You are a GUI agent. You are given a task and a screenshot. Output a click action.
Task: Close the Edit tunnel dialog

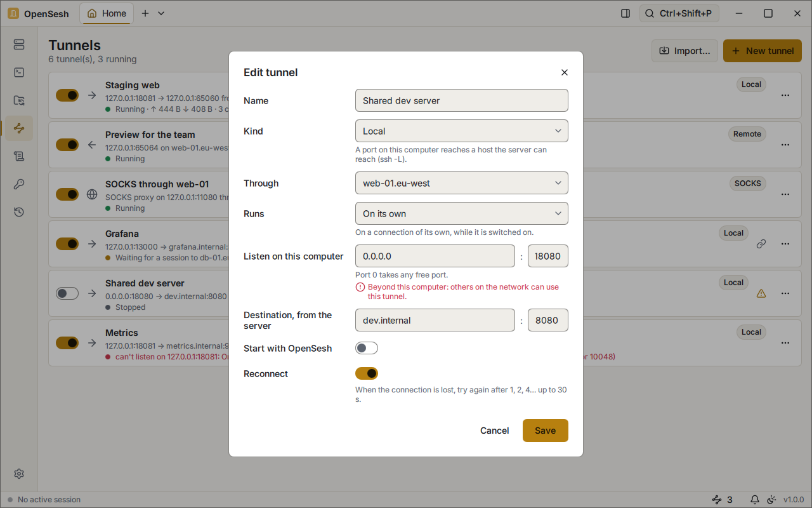(x=565, y=72)
